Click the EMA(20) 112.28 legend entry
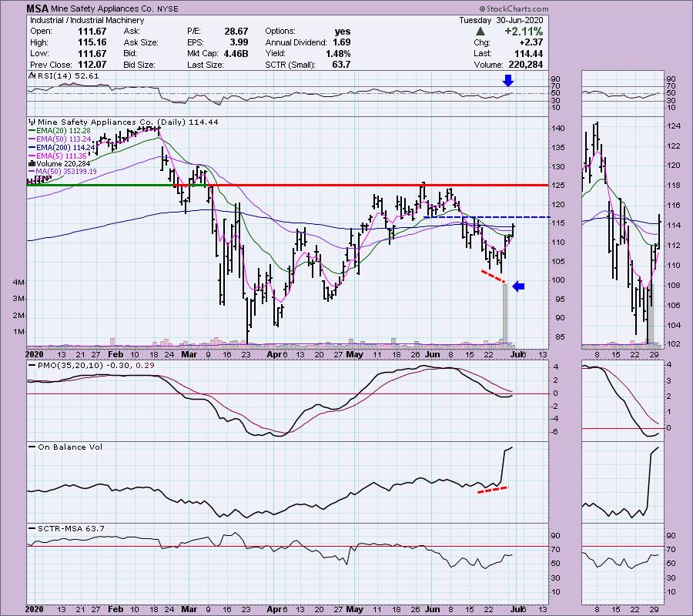Viewport: 693px width, 616px height. point(64,131)
